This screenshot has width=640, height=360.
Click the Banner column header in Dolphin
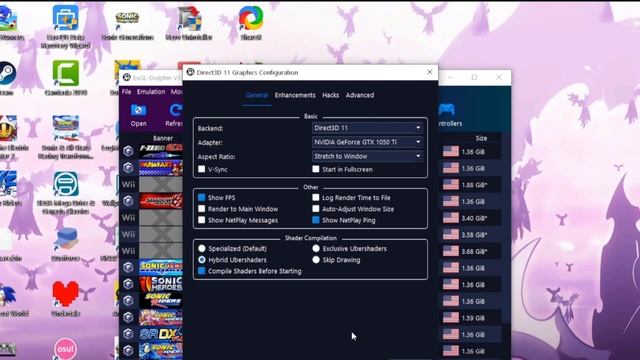click(x=163, y=138)
